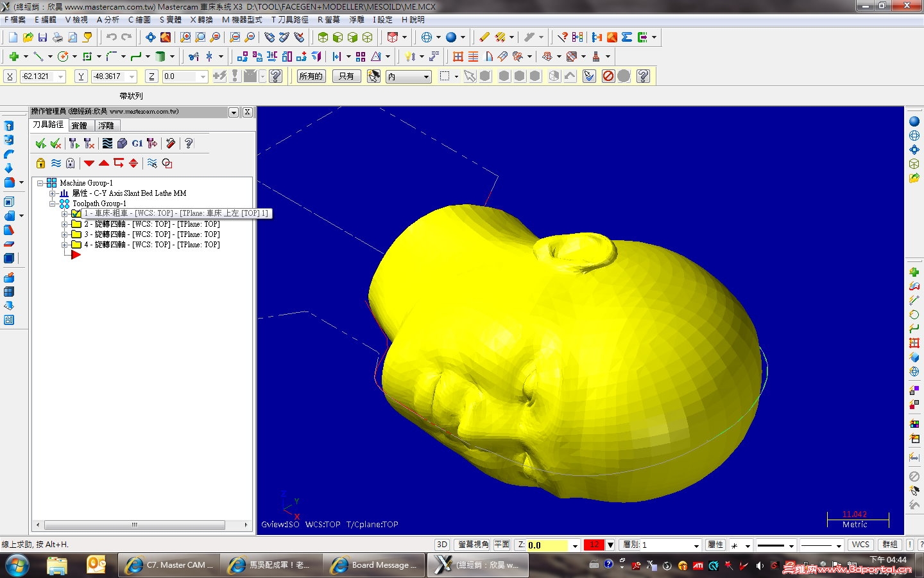Click the 所有的 select-all button
924x578 pixels.
[x=311, y=76]
